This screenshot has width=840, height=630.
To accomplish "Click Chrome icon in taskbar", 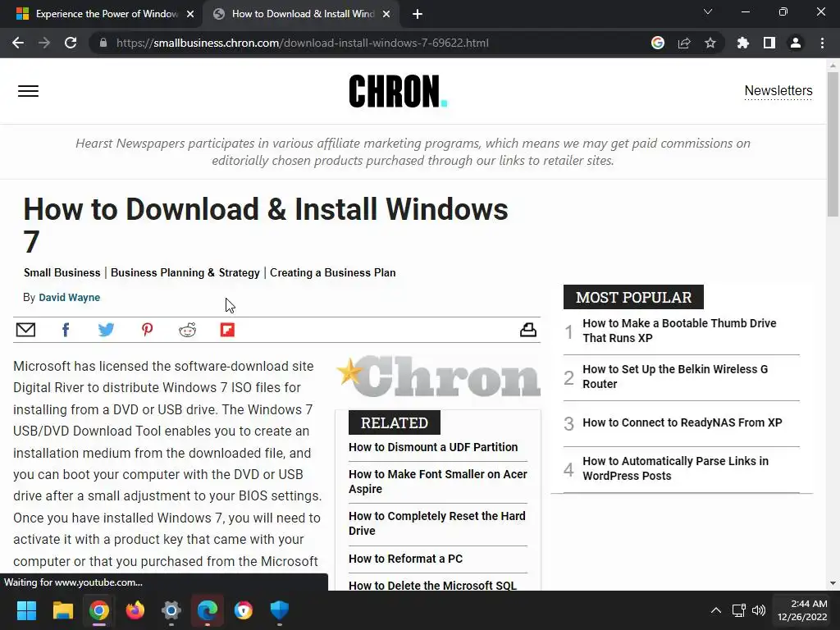I will coord(99,610).
